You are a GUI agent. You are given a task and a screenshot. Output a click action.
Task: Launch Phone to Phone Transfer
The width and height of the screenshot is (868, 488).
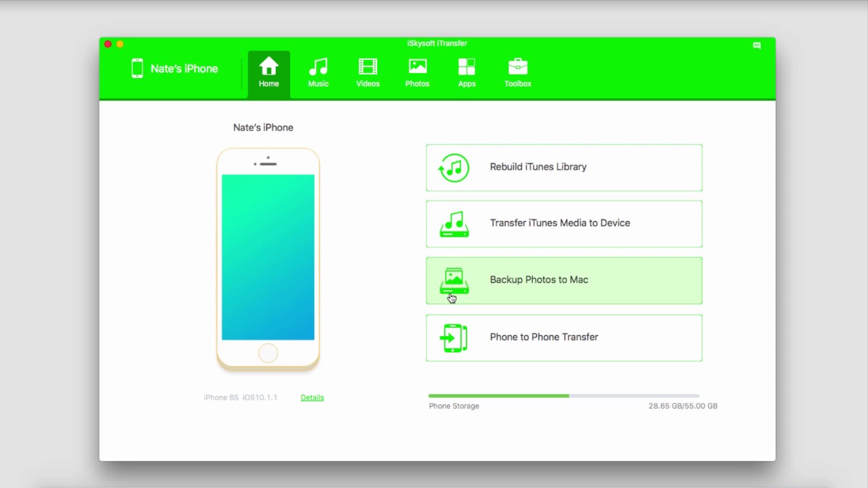(564, 338)
